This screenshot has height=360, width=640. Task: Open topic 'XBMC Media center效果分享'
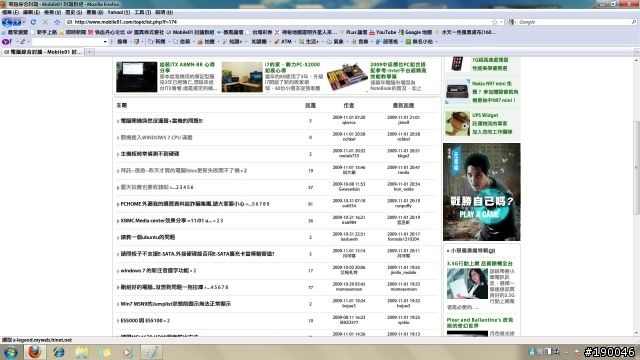pyautogui.click(x=166, y=220)
